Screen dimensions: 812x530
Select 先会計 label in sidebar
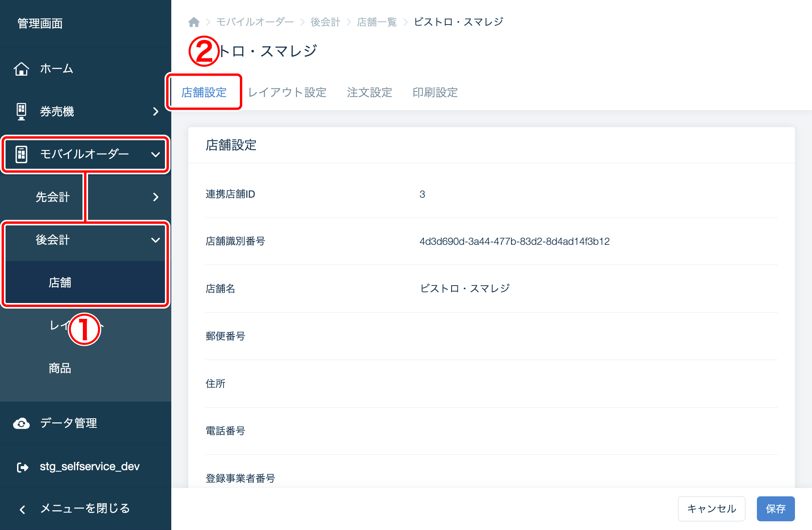[52, 197]
